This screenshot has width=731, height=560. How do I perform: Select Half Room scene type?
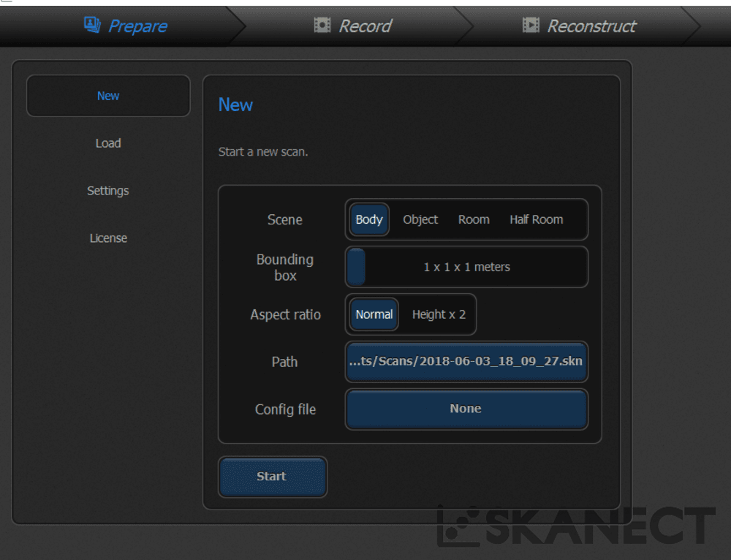click(x=536, y=219)
